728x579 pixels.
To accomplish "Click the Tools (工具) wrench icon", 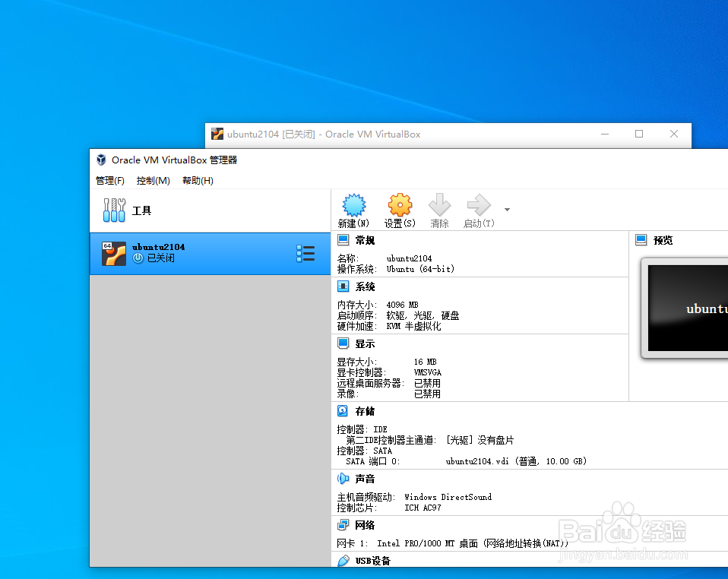I will [114, 210].
